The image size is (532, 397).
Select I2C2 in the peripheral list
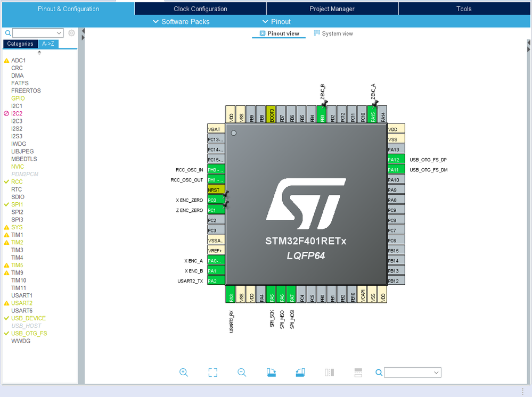[x=17, y=113]
